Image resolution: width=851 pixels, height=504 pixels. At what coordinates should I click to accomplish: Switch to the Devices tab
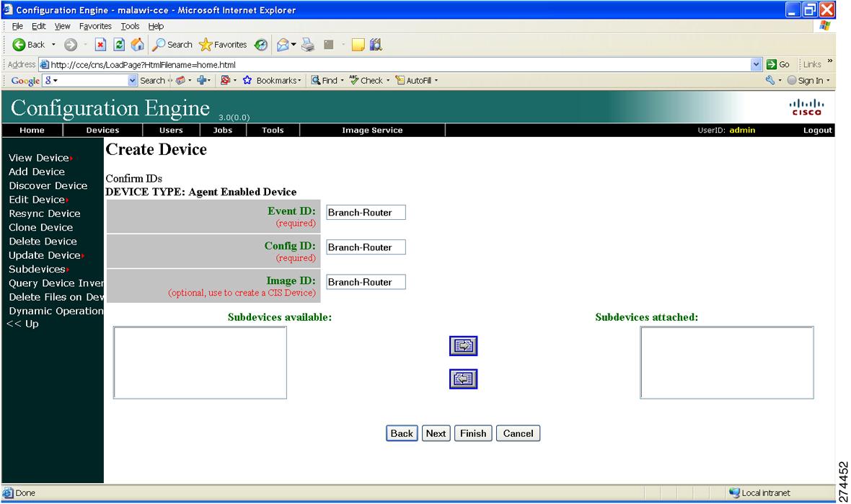(x=102, y=131)
